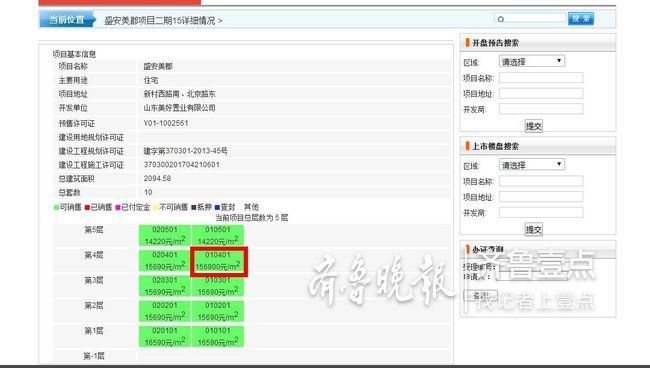Click yellow 不可销售 legend swatch
Image resolution: width=650 pixels, height=368 pixels.
pos(156,207)
